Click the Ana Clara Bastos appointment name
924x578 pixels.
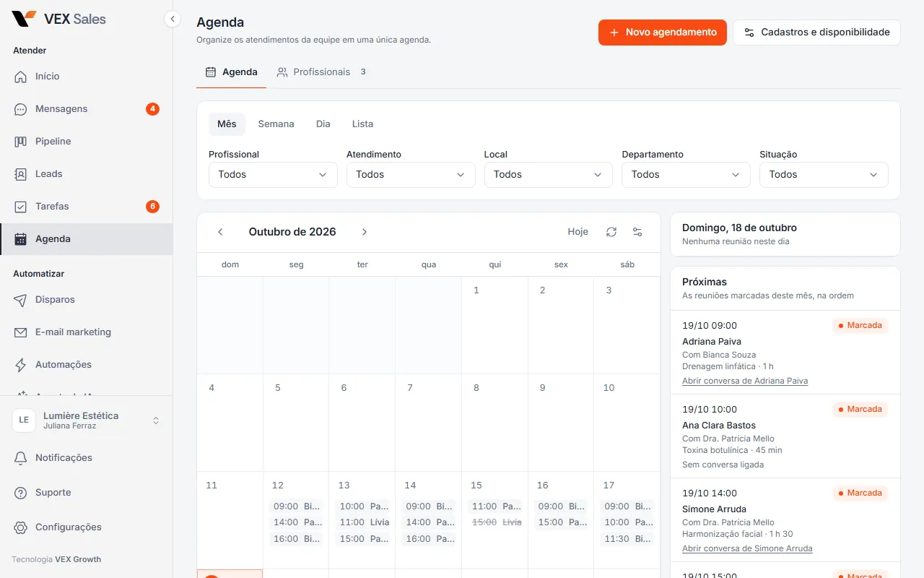(719, 426)
